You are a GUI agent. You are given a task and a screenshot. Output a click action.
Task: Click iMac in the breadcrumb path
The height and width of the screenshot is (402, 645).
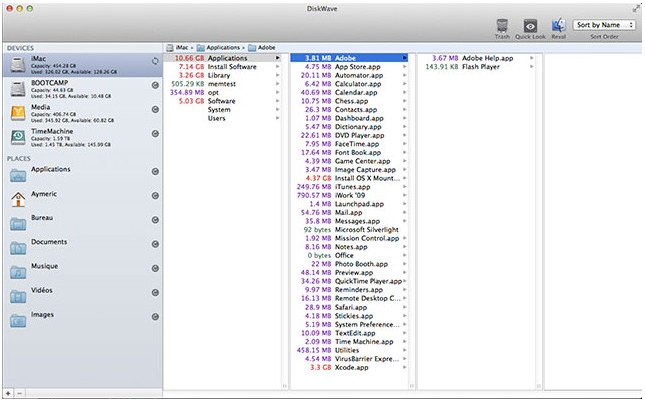[182, 48]
